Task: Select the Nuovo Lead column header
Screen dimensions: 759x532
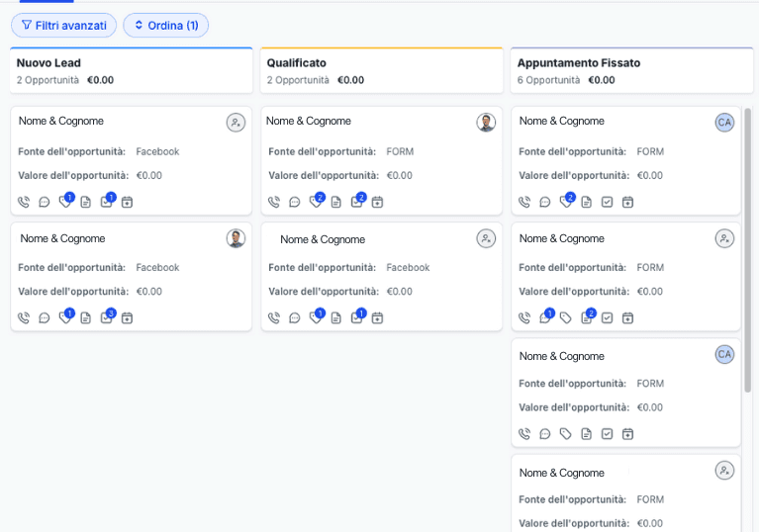Action: point(132,70)
